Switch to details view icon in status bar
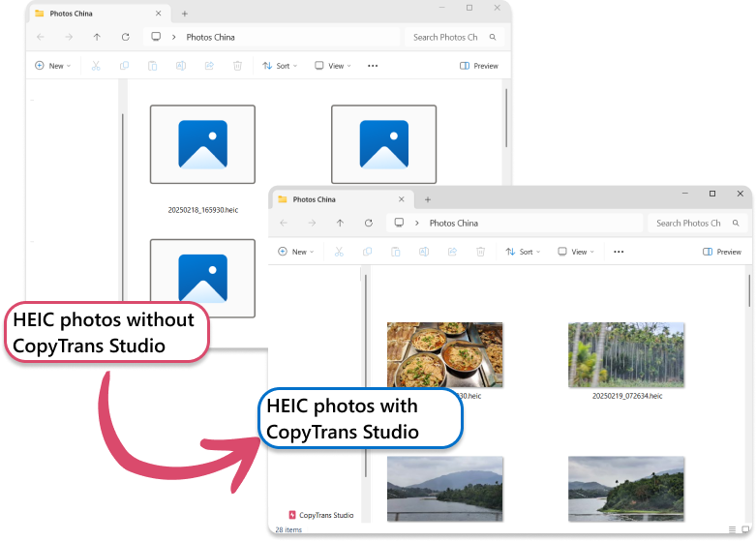Viewport: 756px width, 542px height. [x=732, y=529]
